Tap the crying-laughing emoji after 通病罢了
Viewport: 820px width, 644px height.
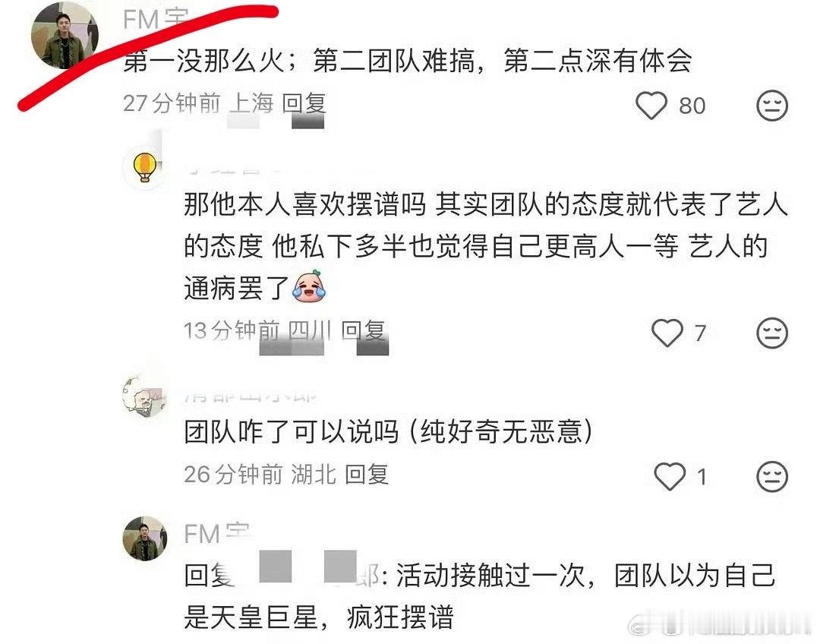[309, 286]
